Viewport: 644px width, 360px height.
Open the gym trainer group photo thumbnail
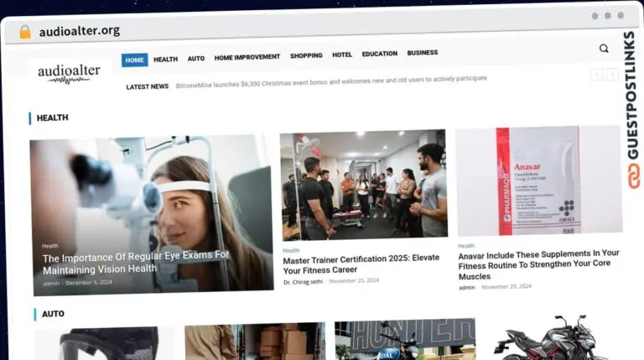(x=363, y=185)
